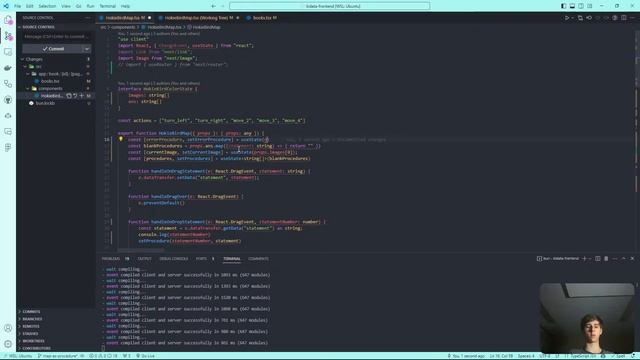Toggle the primary sidebar layout icon

pyautogui.click(x=563, y=6)
